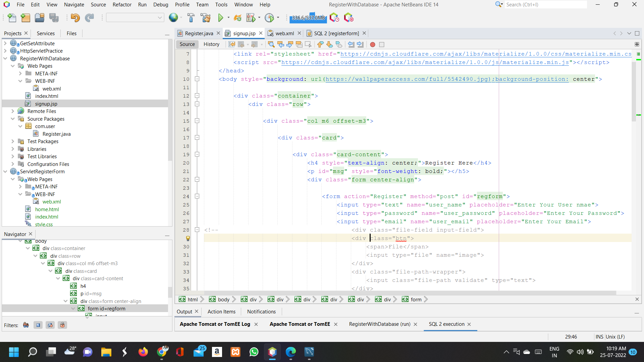This screenshot has height=362, width=644.
Task: Click the Next Bookmark down-arrow icon
Action: 329,44
